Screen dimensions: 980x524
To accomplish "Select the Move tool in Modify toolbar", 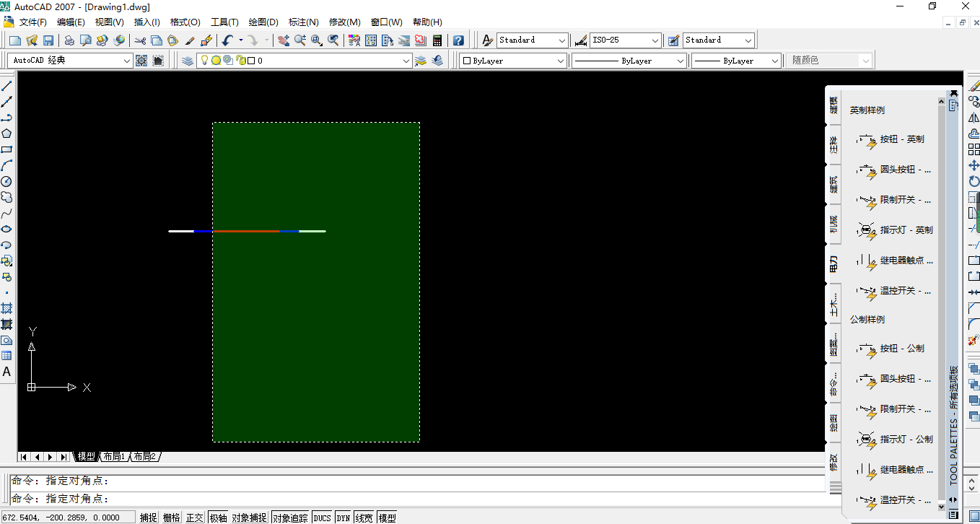I will 974,165.
